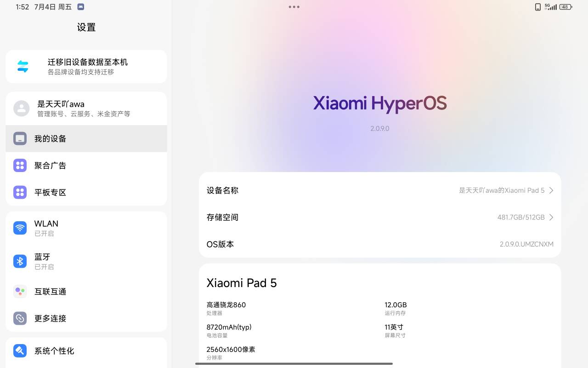This screenshot has width=588, height=368.
Task: Tap the bottom navigation gesture bar
Action: [x=294, y=363]
